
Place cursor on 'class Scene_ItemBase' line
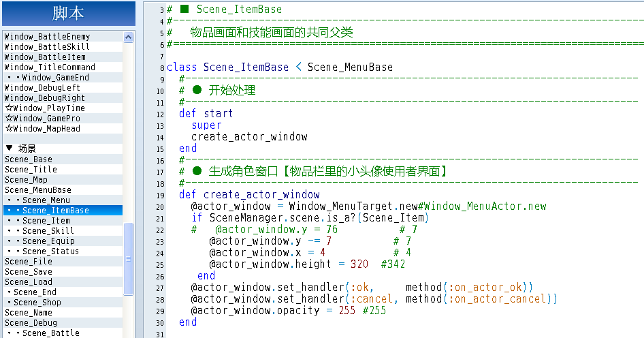[279, 67]
